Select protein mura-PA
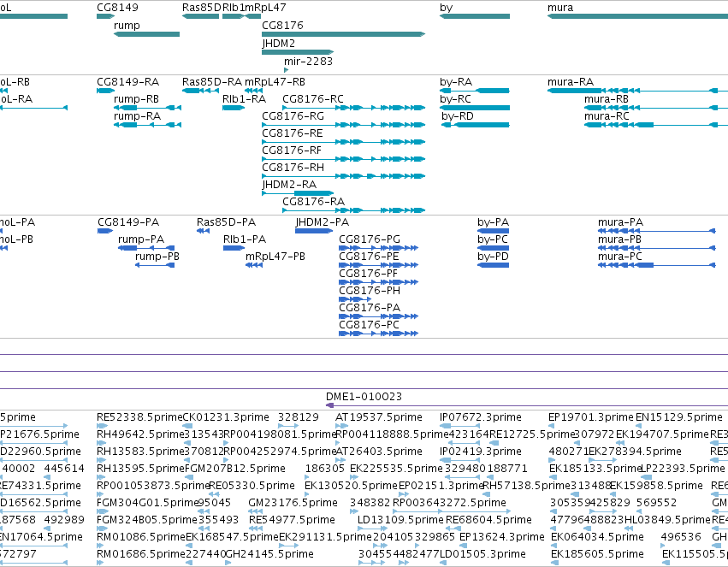The width and height of the screenshot is (728, 567). tap(621, 222)
